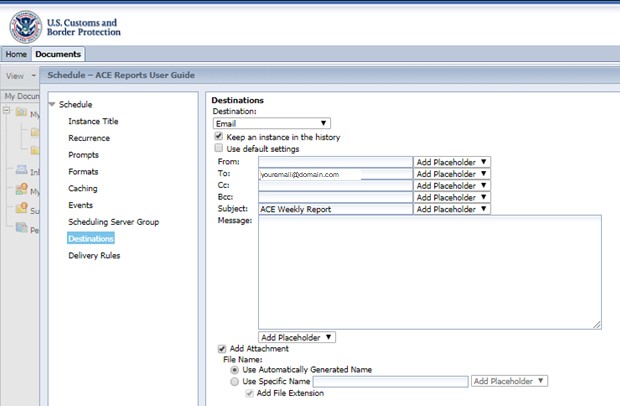
Task: Open Add Placeholder dropdown below Message box
Action: tap(297, 337)
